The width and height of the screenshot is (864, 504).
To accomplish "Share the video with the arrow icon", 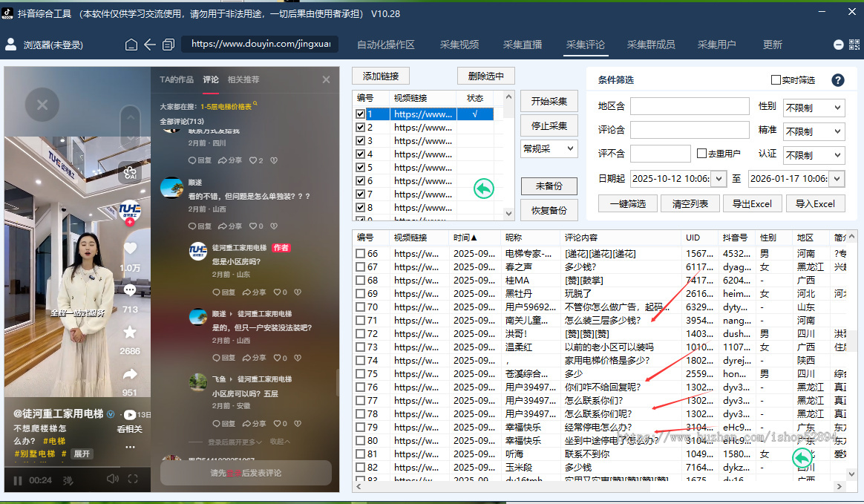I will (130, 375).
